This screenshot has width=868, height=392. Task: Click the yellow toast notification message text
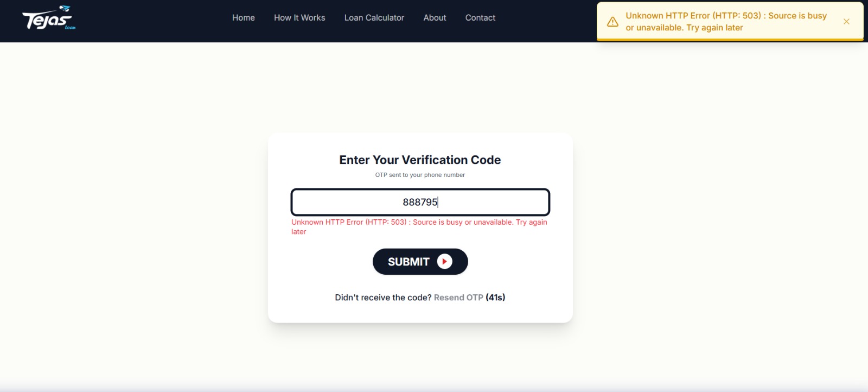click(x=726, y=22)
